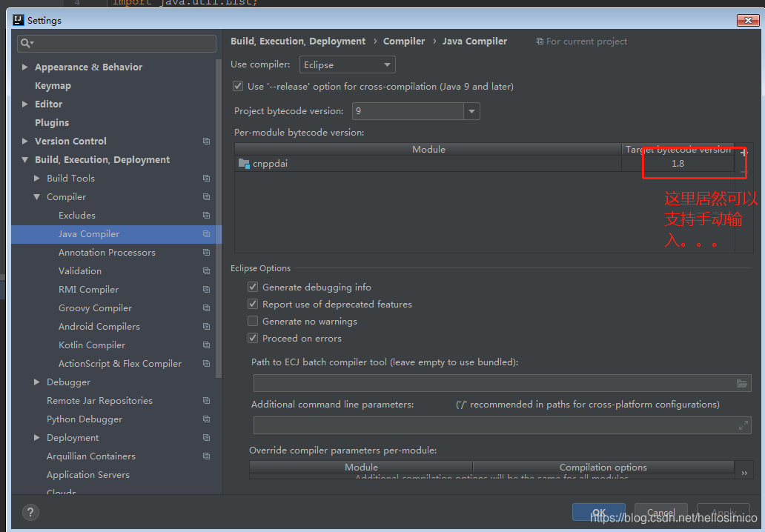Screen dimensions: 765x532
Task: Collapse the Compiler tree node
Action: [36, 197]
